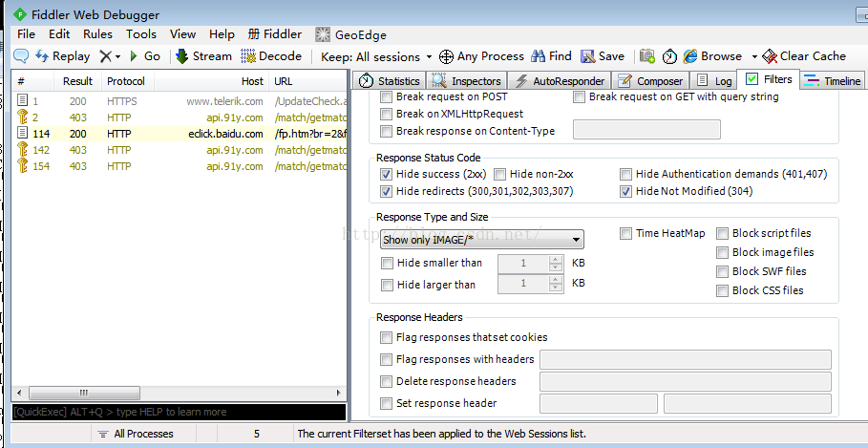The image size is (868, 448).
Task: Uncheck Hide Not Modified (304)
Action: coord(625,192)
